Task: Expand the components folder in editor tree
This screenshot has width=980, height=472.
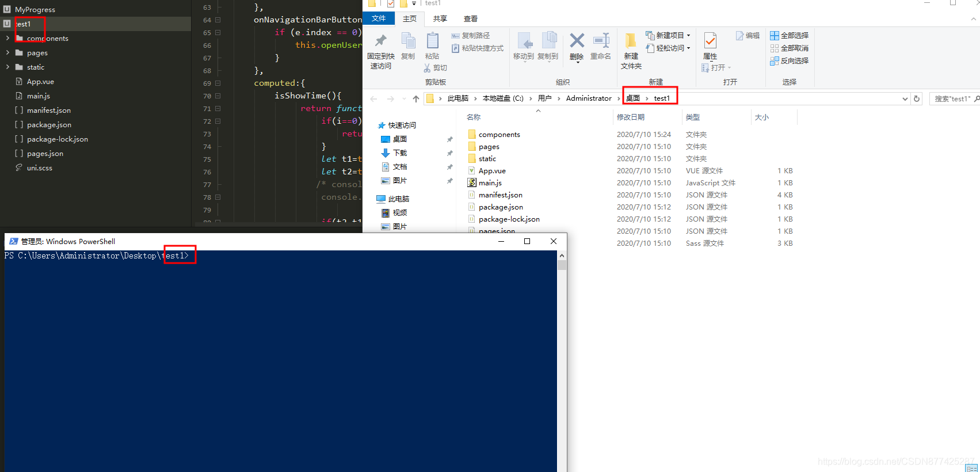Action: pos(7,39)
